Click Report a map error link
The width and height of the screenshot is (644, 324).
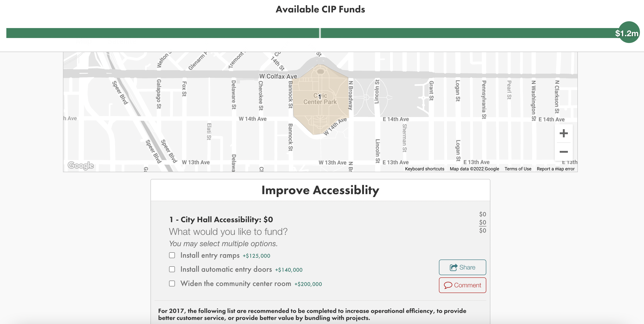coord(555,169)
